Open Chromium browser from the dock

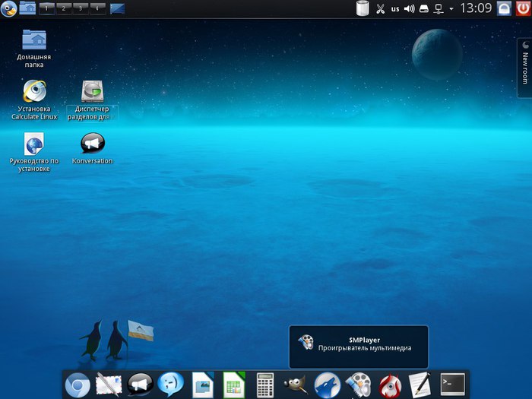pos(78,385)
